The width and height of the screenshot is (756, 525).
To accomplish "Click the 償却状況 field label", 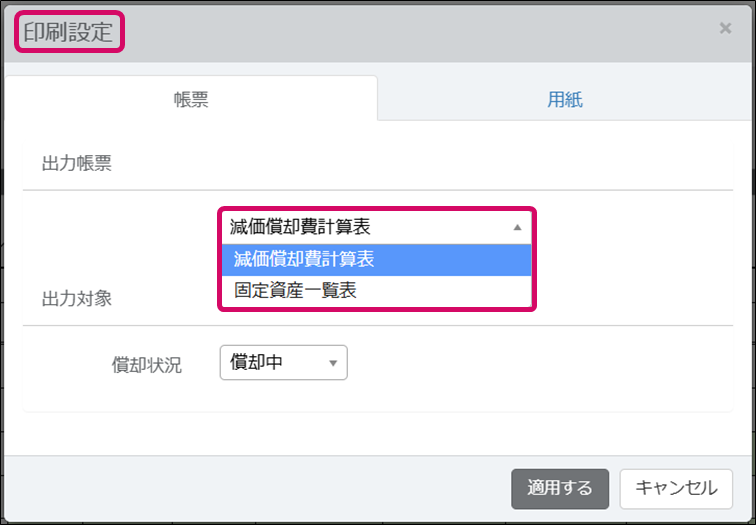I will pyautogui.click(x=147, y=365).
